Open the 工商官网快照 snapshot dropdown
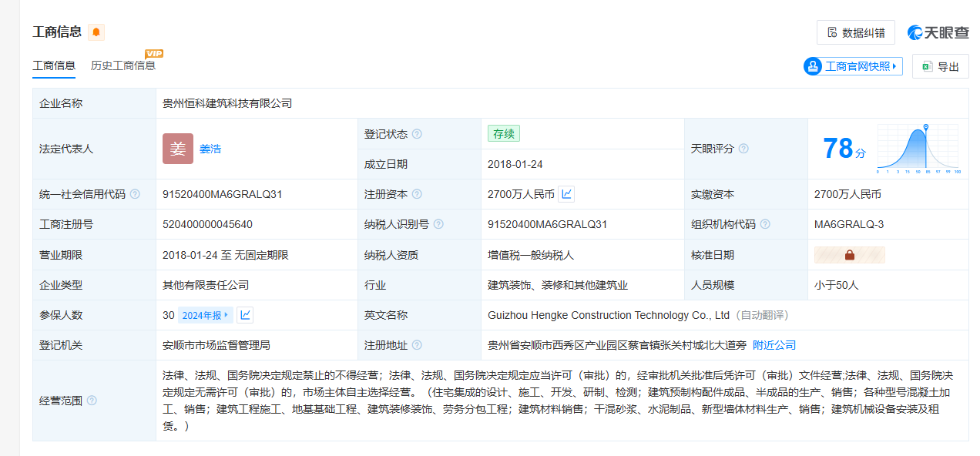Image resolution: width=980 pixels, height=456 pixels. pos(852,66)
